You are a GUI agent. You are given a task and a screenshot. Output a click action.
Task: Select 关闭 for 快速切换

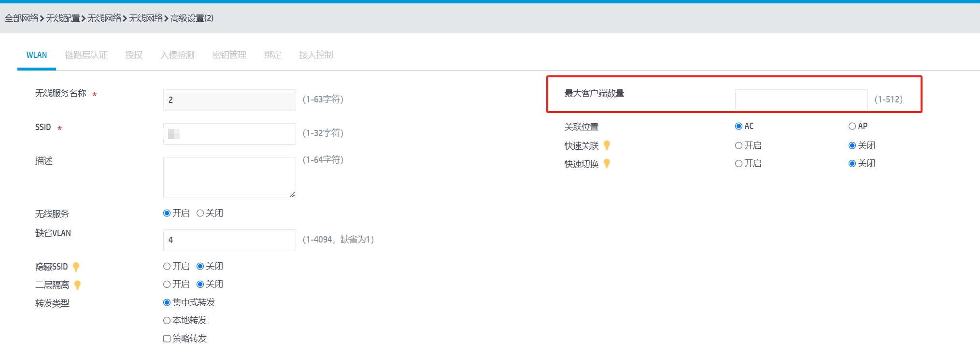click(x=852, y=164)
